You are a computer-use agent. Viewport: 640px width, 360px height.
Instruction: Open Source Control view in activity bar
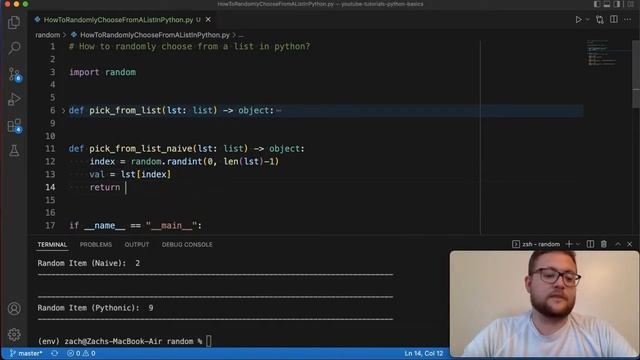coord(15,74)
